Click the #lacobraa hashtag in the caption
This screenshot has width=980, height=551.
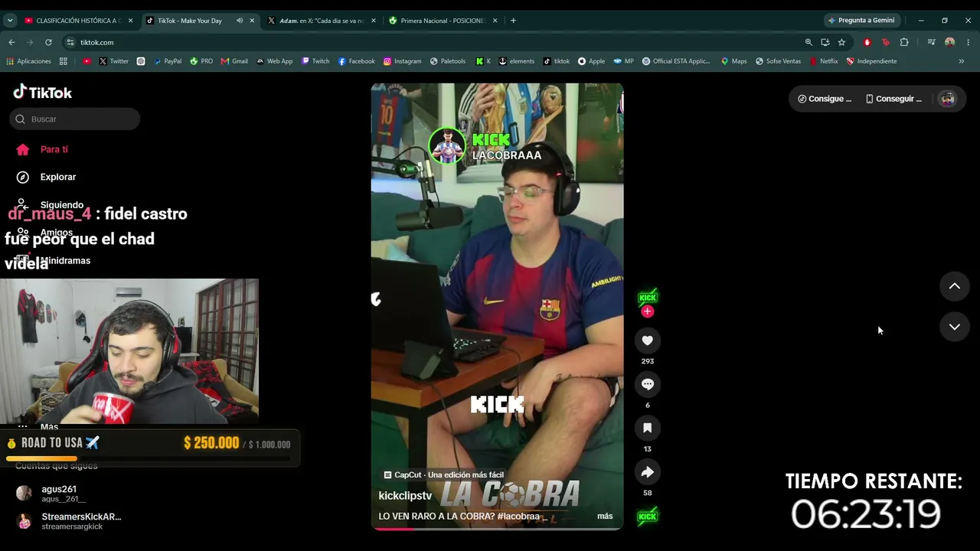[x=519, y=516]
